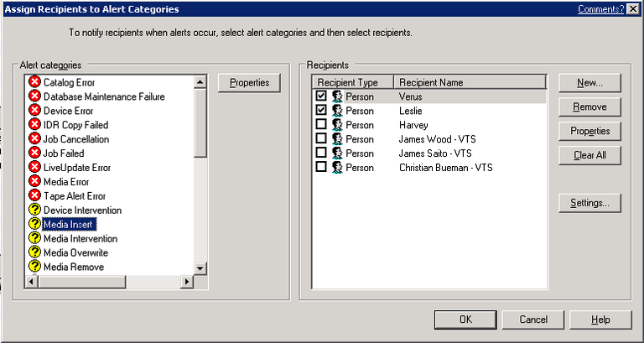The image size is (644, 343).
Task: Click the red icon next to Job Failed
Action: click(x=34, y=153)
